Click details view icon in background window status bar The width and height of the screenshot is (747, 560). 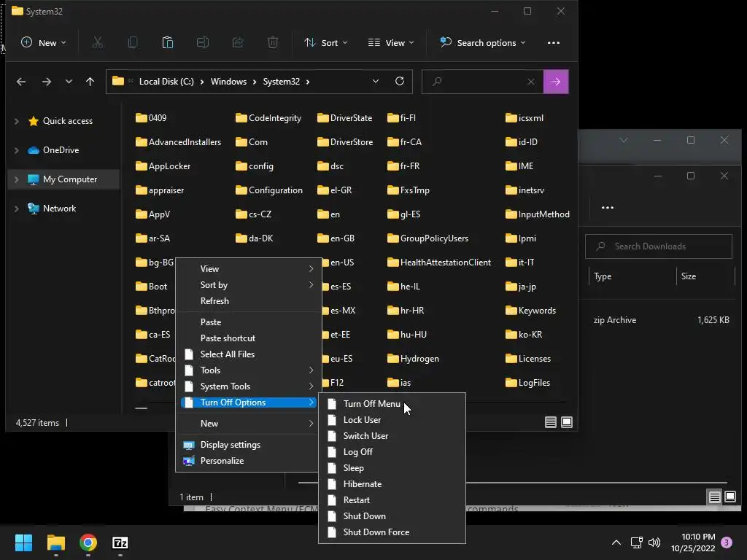point(715,497)
